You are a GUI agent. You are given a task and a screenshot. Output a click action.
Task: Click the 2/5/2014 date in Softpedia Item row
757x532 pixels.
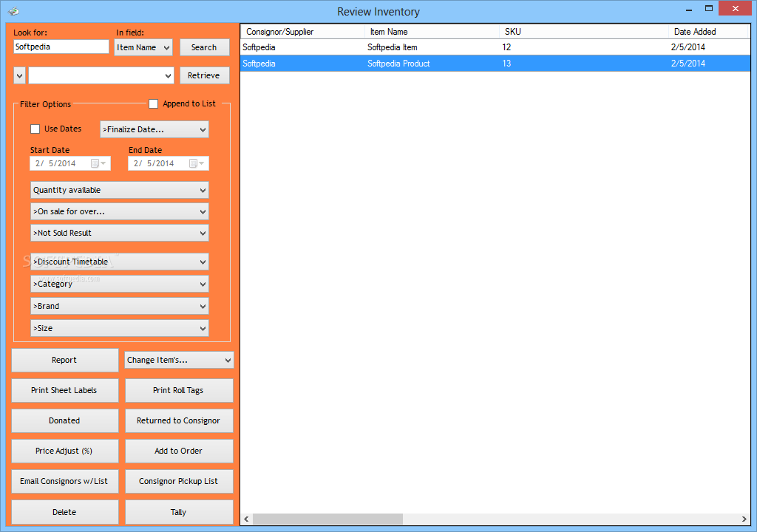coord(688,47)
